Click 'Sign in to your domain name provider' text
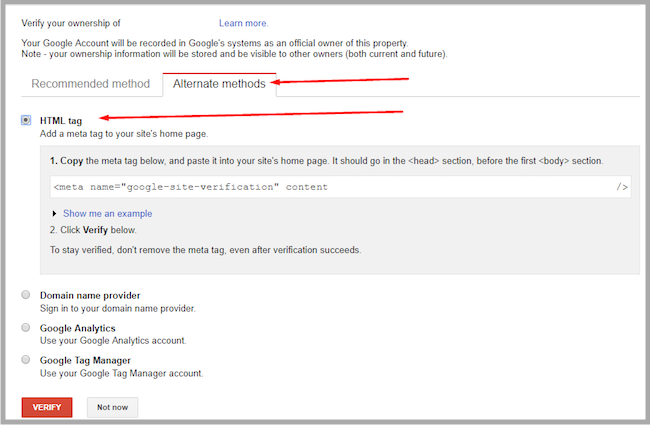This screenshot has height=425, width=650. pyautogui.click(x=118, y=308)
